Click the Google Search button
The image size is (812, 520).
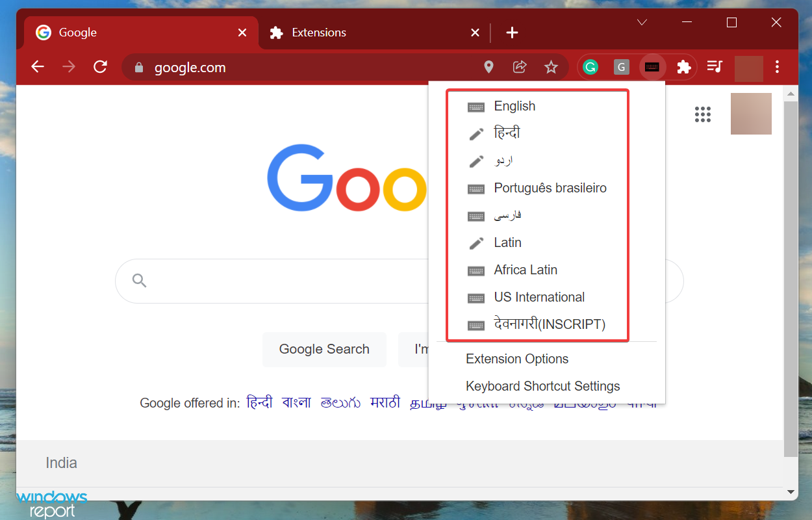324,349
